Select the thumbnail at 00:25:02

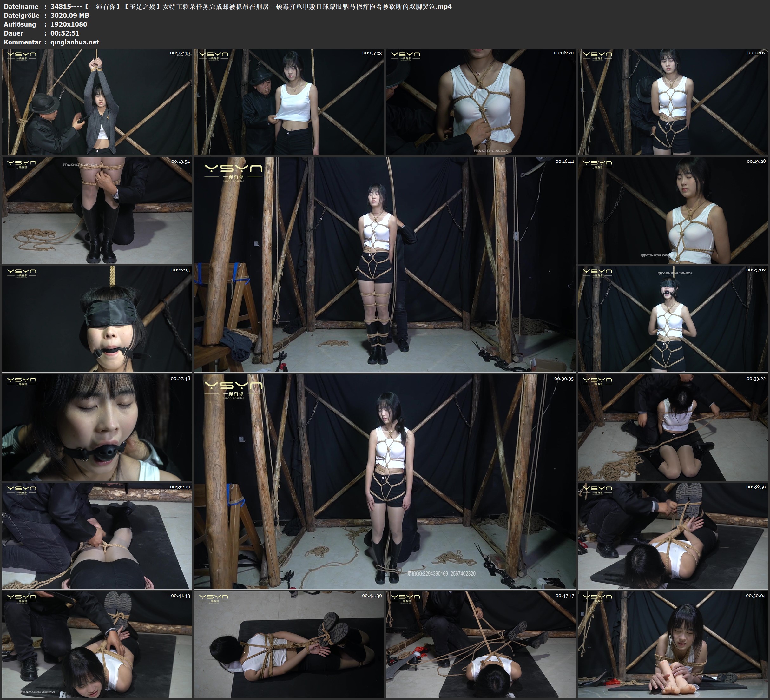(x=673, y=319)
